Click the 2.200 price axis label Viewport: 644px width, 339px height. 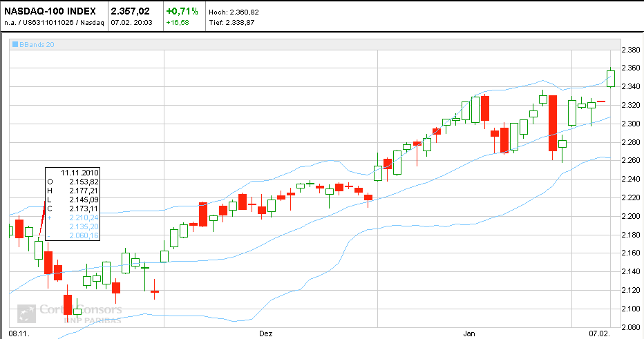click(631, 216)
